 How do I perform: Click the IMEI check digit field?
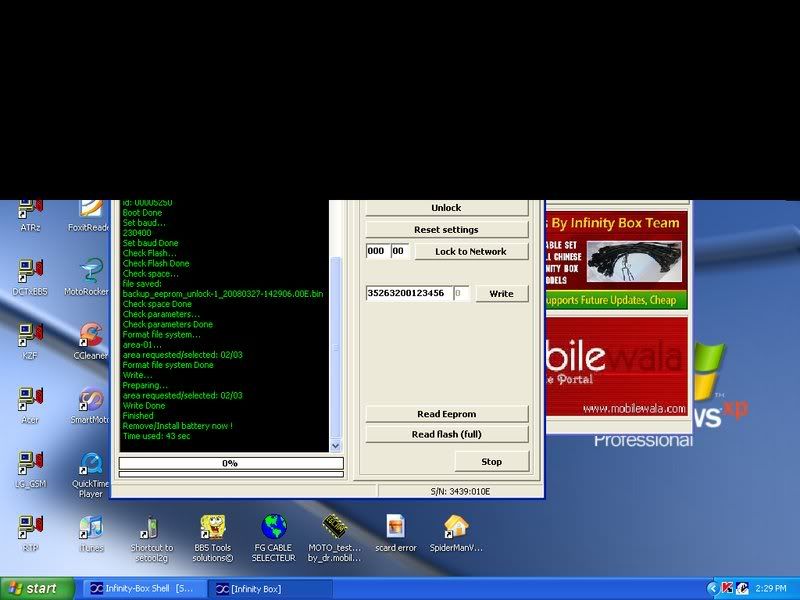(x=461, y=293)
